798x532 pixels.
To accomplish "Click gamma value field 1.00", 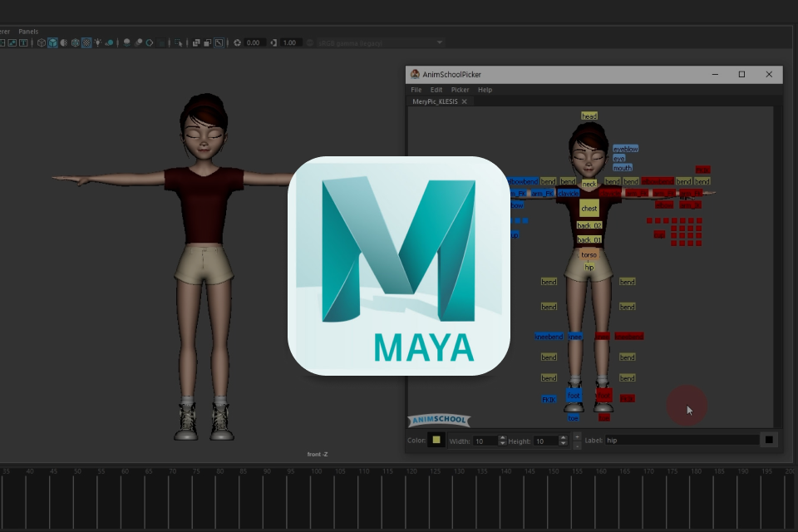I will [291, 42].
